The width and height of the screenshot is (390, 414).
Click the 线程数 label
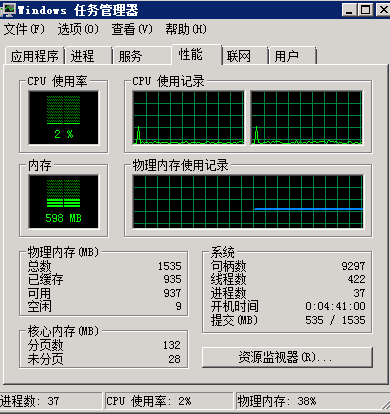click(x=228, y=280)
